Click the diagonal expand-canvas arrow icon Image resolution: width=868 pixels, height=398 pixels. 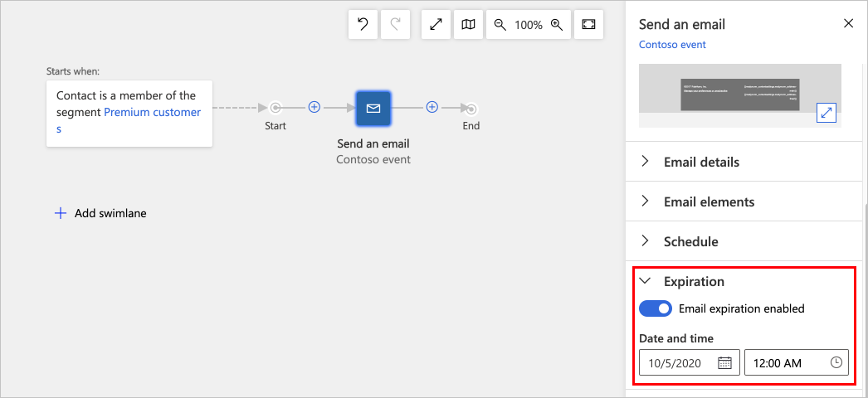pos(436,25)
